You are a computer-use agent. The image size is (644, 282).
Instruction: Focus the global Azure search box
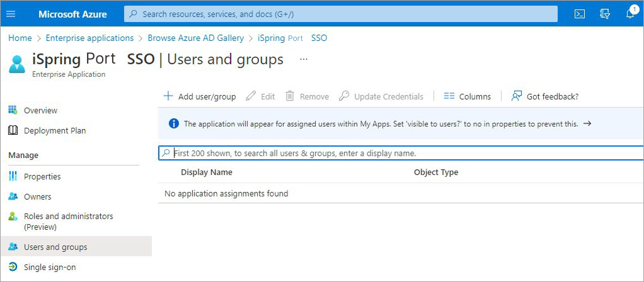pos(340,14)
